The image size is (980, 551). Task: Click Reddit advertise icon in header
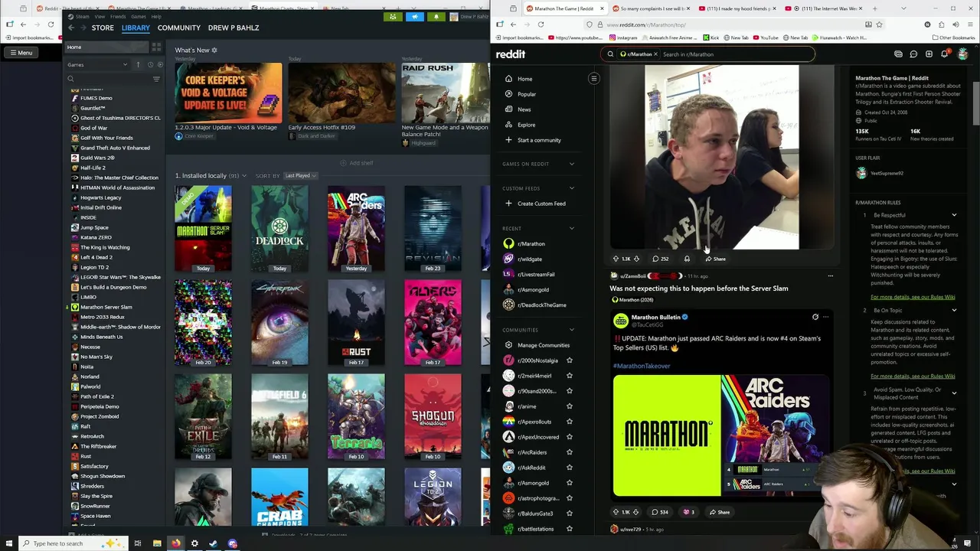click(898, 54)
